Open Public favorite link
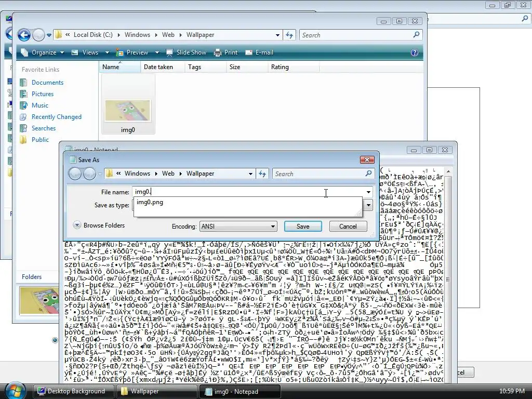The width and height of the screenshot is (532, 399). coord(40,140)
